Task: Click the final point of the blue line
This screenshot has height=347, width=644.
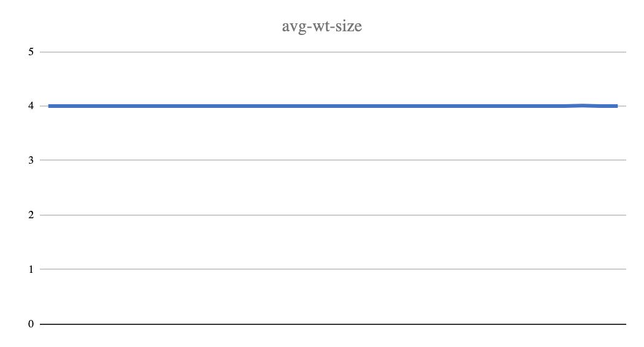Action: (617, 106)
